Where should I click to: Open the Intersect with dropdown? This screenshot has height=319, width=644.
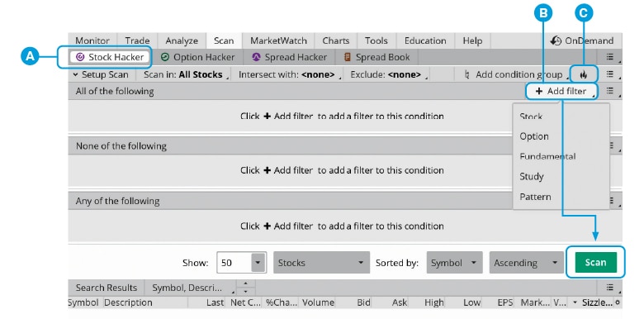coord(290,75)
